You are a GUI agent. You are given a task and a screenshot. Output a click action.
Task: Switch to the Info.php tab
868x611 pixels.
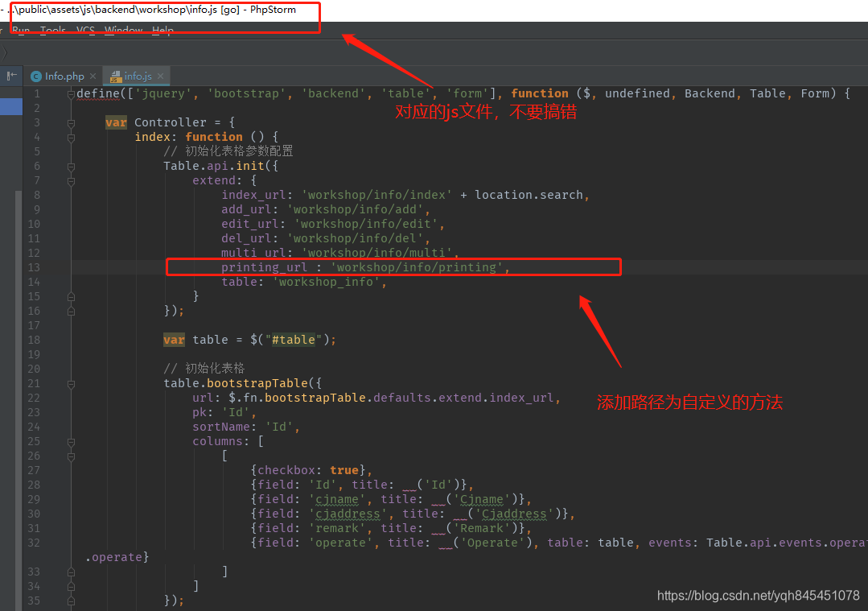(x=64, y=76)
